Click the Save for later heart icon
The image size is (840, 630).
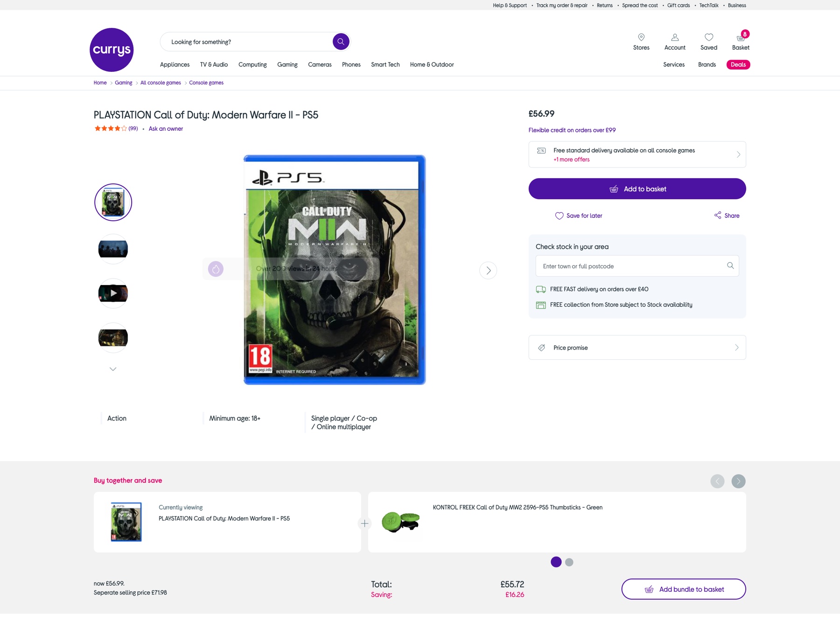click(559, 216)
